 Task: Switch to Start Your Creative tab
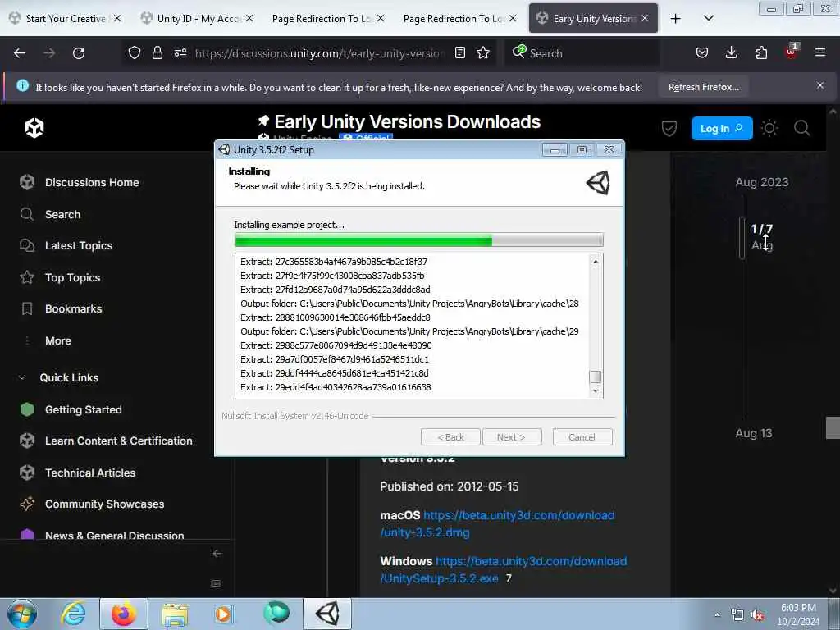(x=66, y=18)
